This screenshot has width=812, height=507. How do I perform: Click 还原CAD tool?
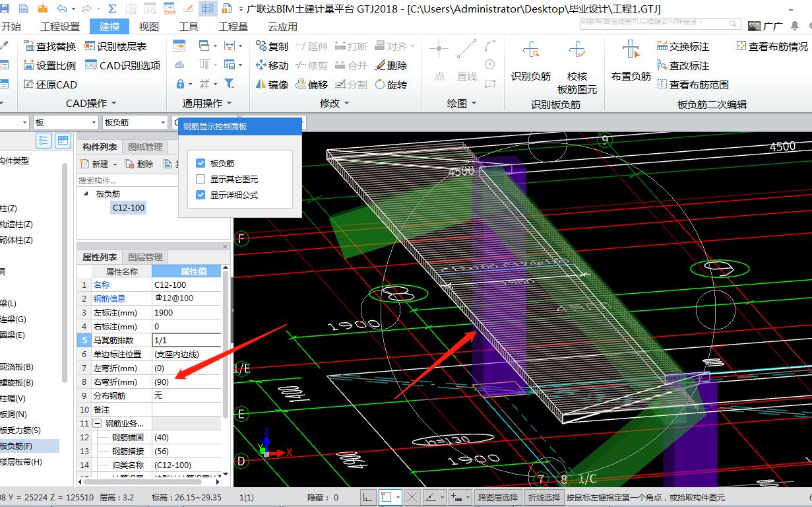click(50, 84)
